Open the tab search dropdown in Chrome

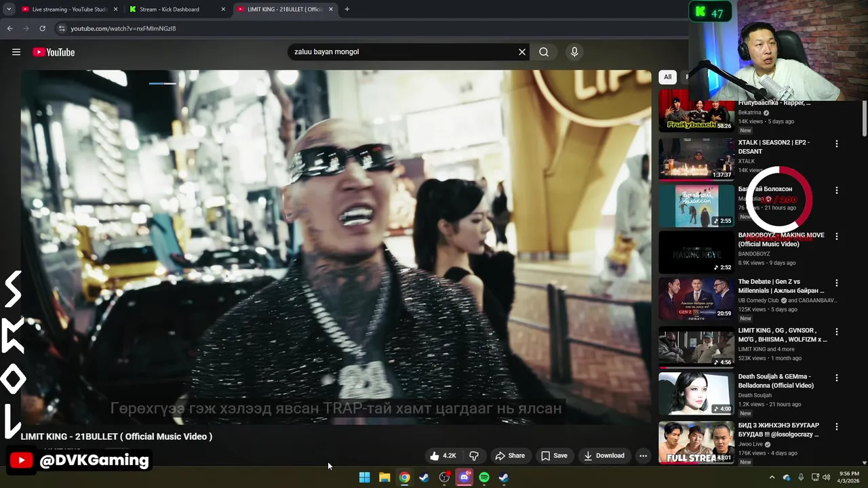(x=9, y=9)
